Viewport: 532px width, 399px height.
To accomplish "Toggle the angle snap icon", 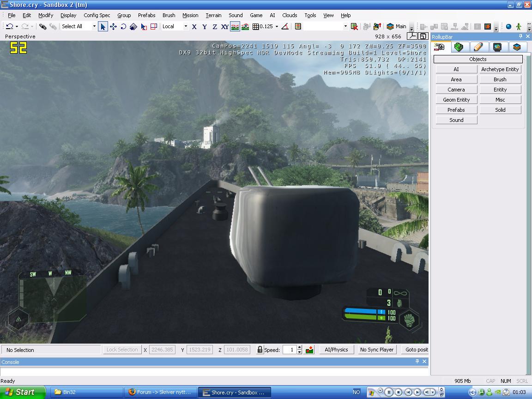I will tap(285, 26).
